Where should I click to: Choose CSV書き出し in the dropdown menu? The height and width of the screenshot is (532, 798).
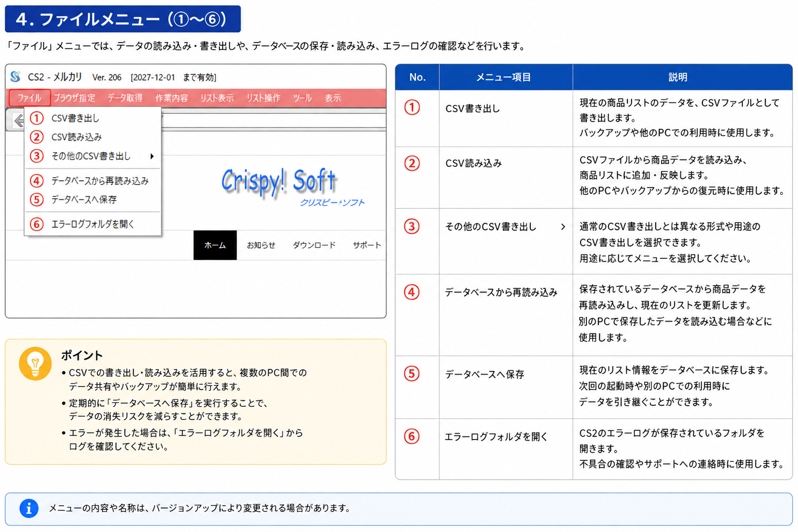(93, 118)
